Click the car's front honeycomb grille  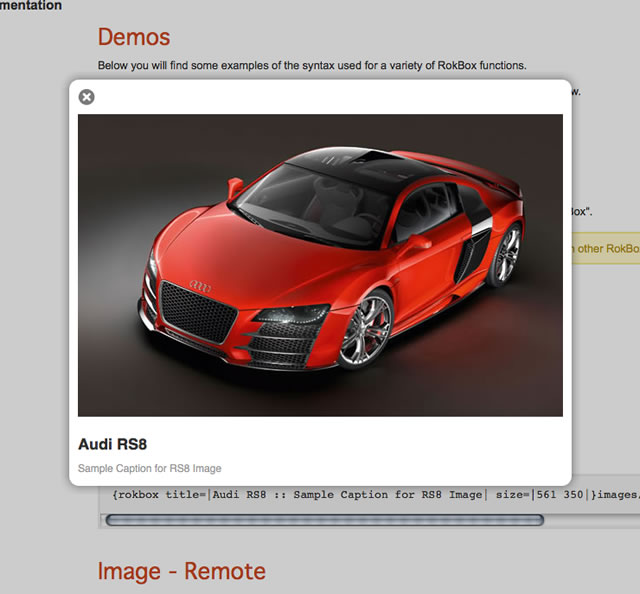point(200,311)
